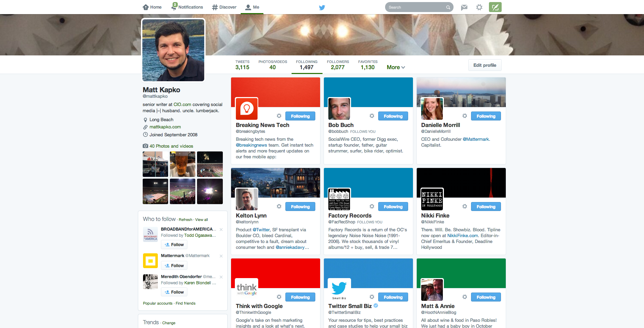Follow BROADBANDforAMERICA

click(174, 245)
